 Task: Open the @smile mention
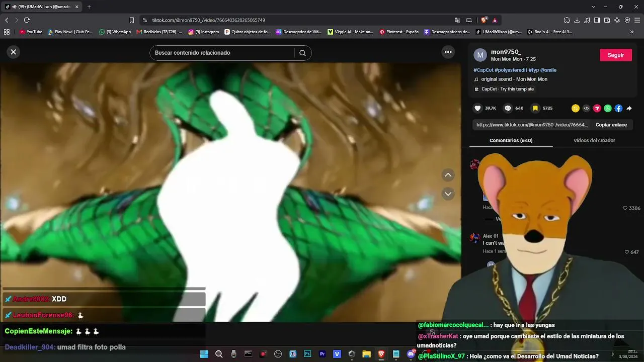[x=548, y=70]
